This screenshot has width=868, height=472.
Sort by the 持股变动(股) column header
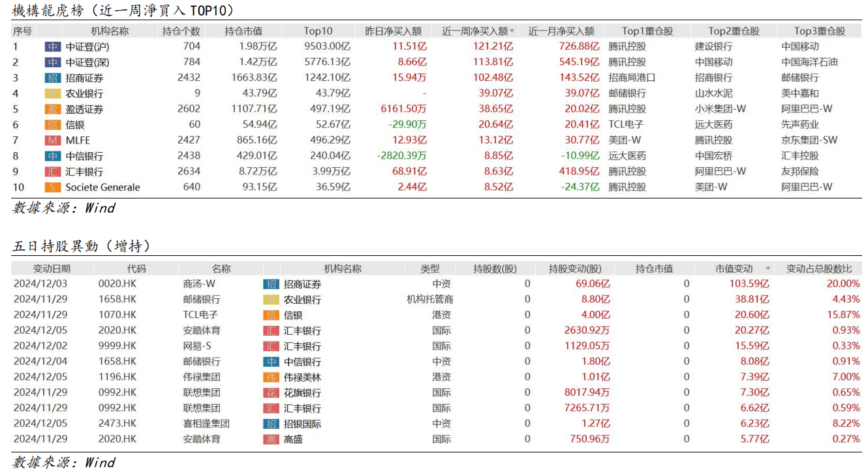click(x=575, y=268)
